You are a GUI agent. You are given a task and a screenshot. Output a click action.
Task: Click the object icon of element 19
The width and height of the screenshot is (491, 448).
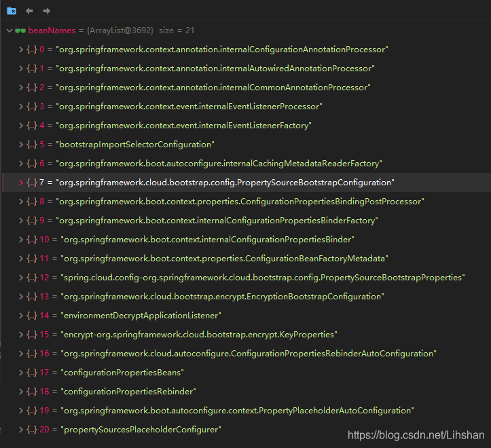pyautogui.click(x=32, y=411)
